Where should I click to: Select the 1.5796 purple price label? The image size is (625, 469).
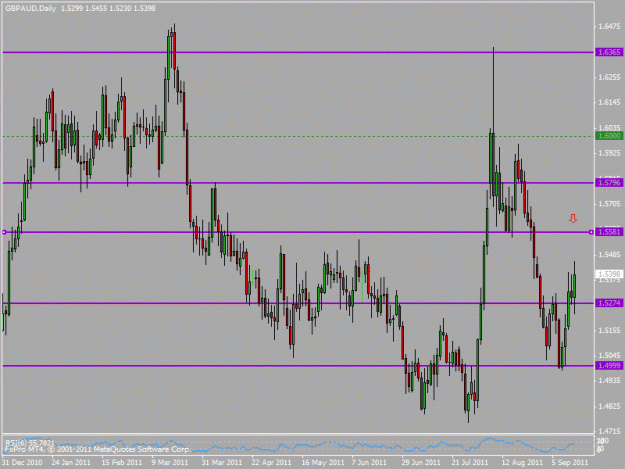tap(609, 182)
